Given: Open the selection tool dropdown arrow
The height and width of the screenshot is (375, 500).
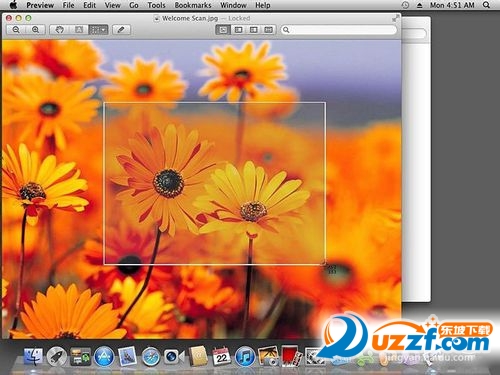Looking at the screenshot, I should tap(104, 30).
